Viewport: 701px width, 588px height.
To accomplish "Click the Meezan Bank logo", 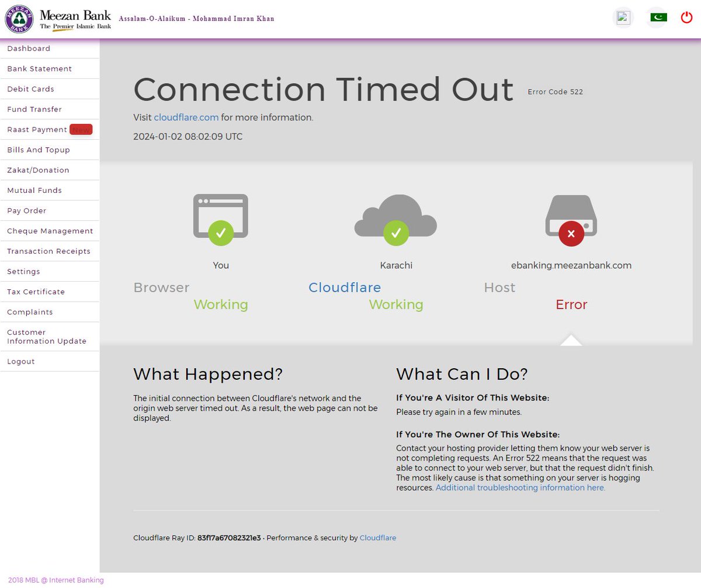I will (58, 19).
